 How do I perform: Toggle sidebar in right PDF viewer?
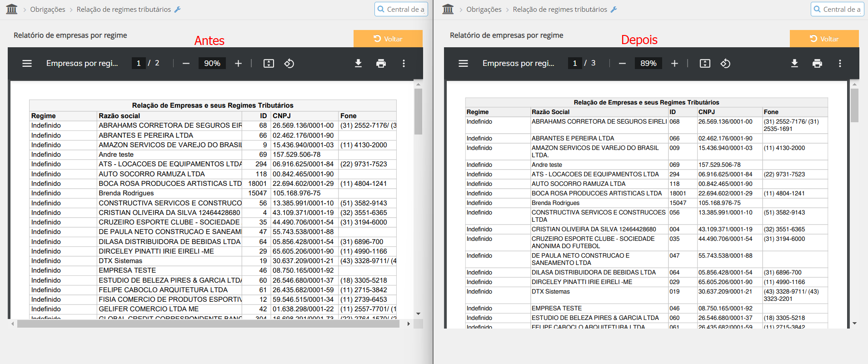click(463, 64)
